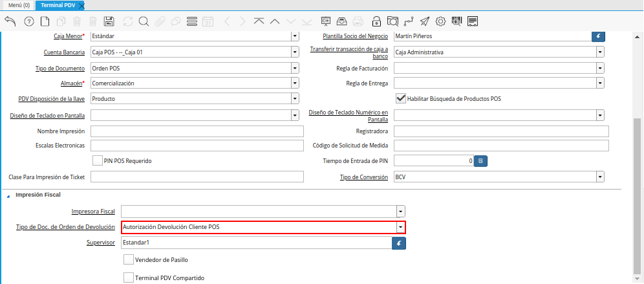
Task: Check the PIN POS Requerido box
Action: point(98,160)
